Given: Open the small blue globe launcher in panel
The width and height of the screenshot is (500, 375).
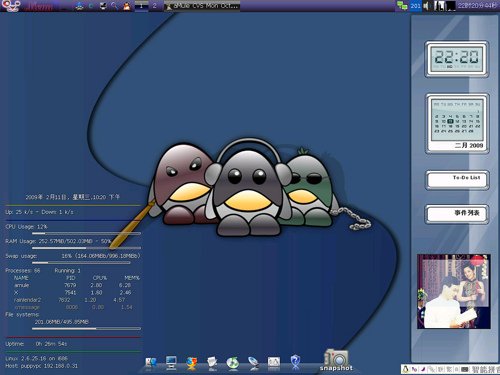Looking at the screenshot, I should click(91, 6).
